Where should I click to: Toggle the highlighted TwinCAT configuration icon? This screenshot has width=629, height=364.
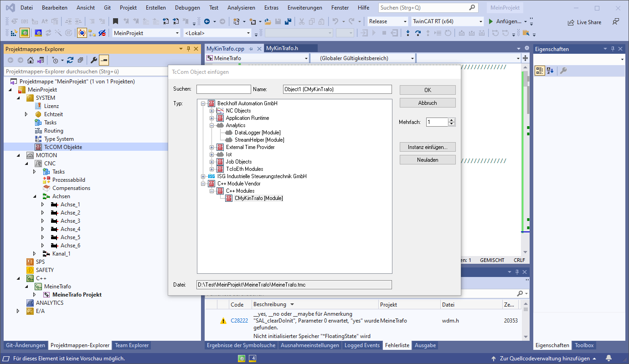pos(25,33)
